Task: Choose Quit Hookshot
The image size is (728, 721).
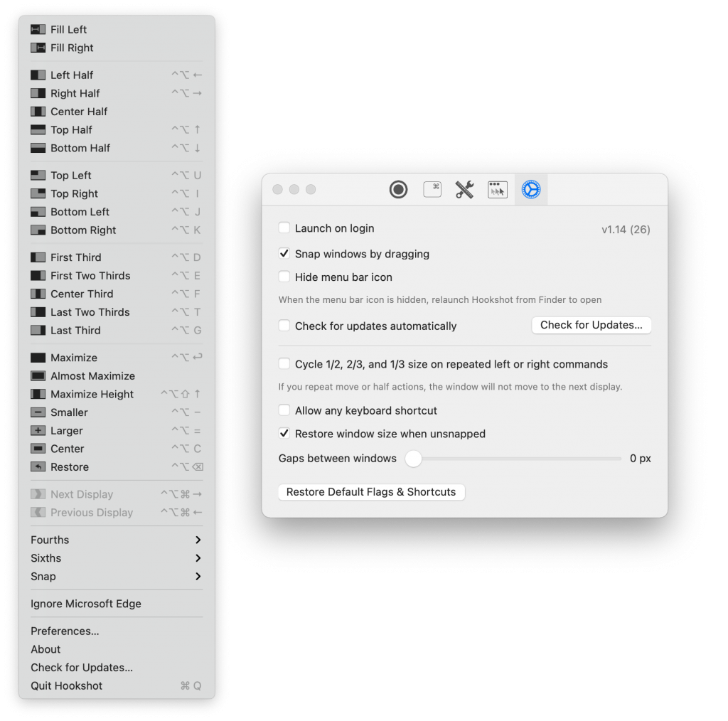Action: click(x=117, y=685)
